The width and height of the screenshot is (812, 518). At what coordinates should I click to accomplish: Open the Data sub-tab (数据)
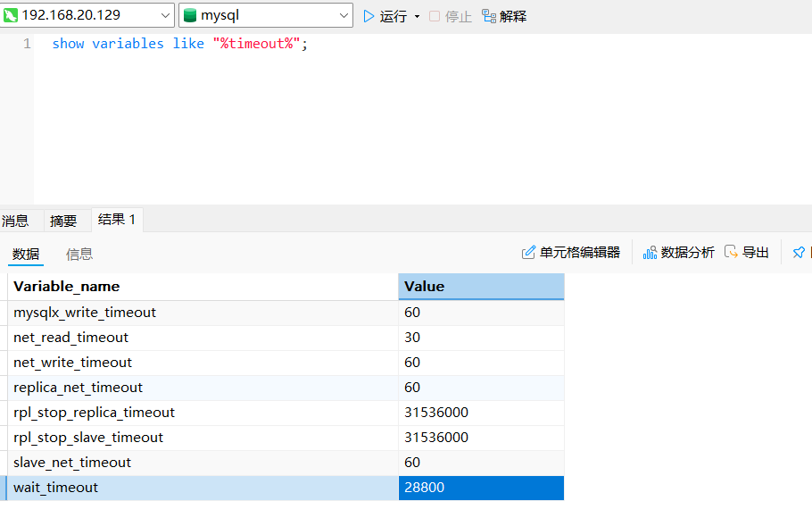26,254
